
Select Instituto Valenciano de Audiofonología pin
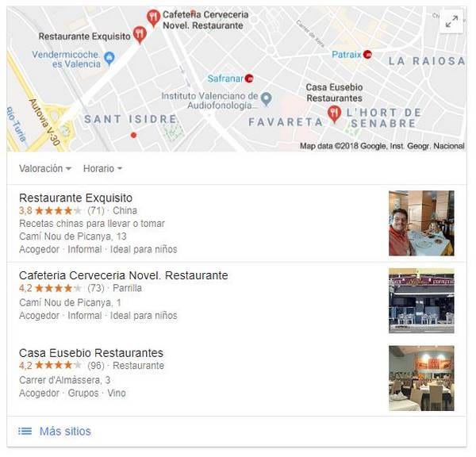tap(267, 98)
